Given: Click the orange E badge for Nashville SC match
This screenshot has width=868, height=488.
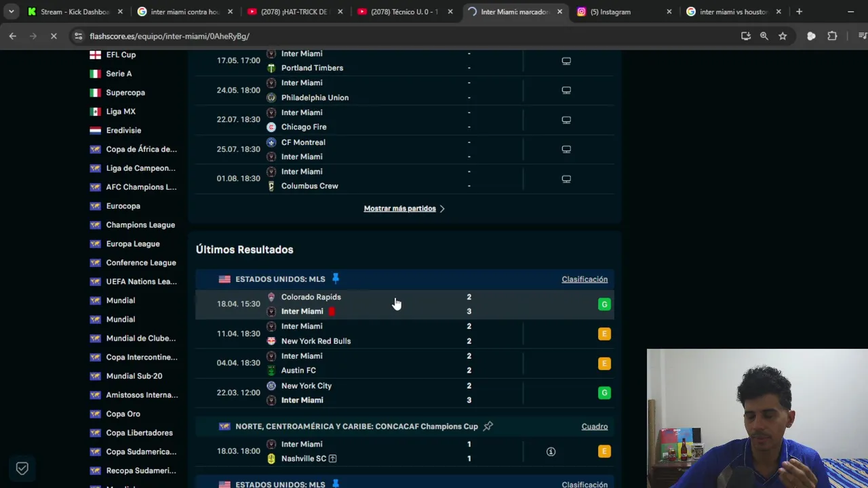Looking at the screenshot, I should pos(604,451).
